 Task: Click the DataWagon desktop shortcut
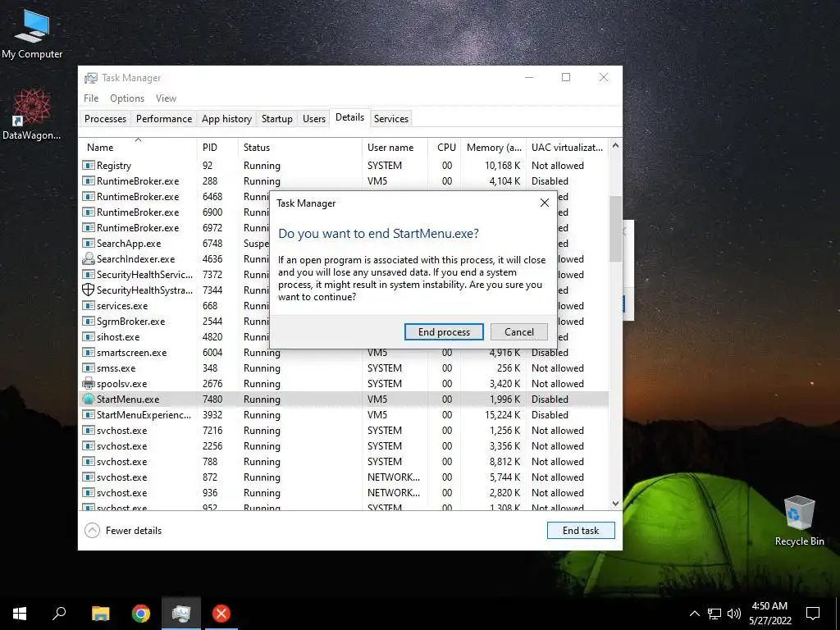(x=32, y=114)
